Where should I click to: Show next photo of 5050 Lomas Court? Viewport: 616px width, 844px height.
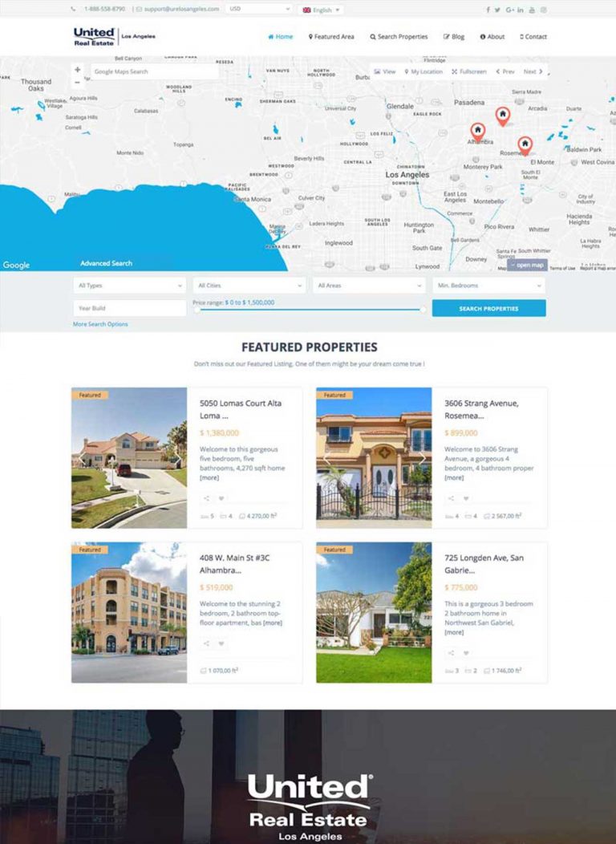[177, 458]
